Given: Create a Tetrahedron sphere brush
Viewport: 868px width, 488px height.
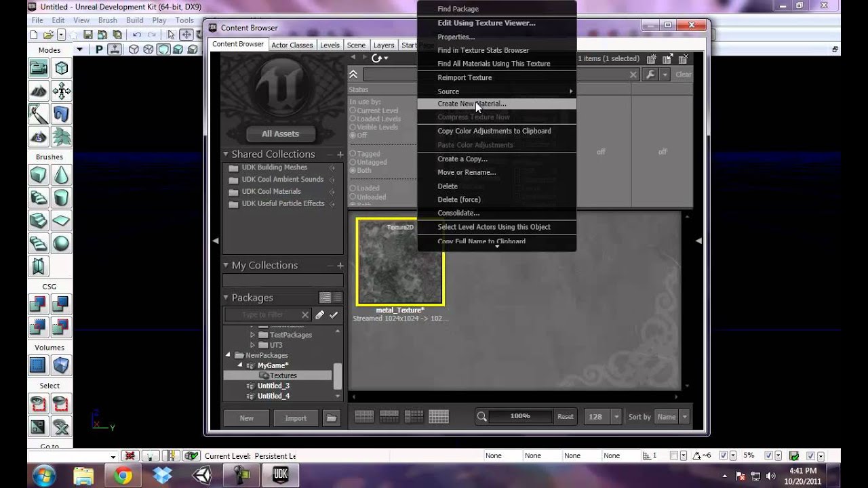Looking at the screenshot, I should [x=61, y=243].
